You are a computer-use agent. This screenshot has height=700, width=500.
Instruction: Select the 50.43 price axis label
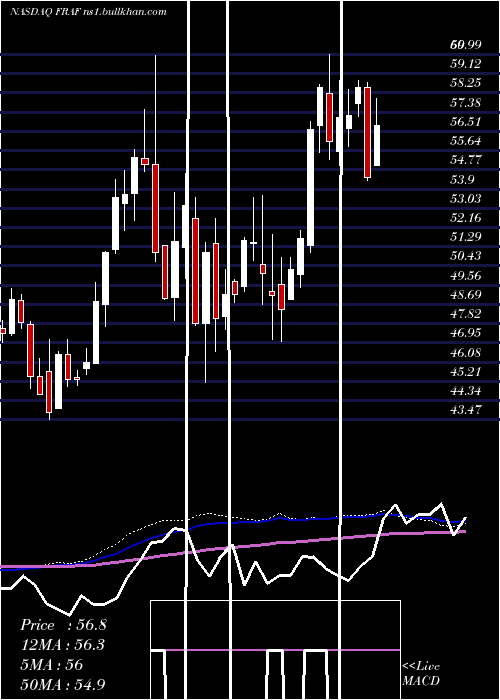click(466, 256)
